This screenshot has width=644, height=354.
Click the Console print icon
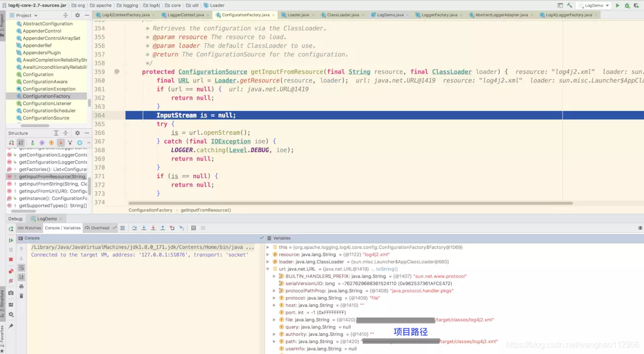(21, 287)
